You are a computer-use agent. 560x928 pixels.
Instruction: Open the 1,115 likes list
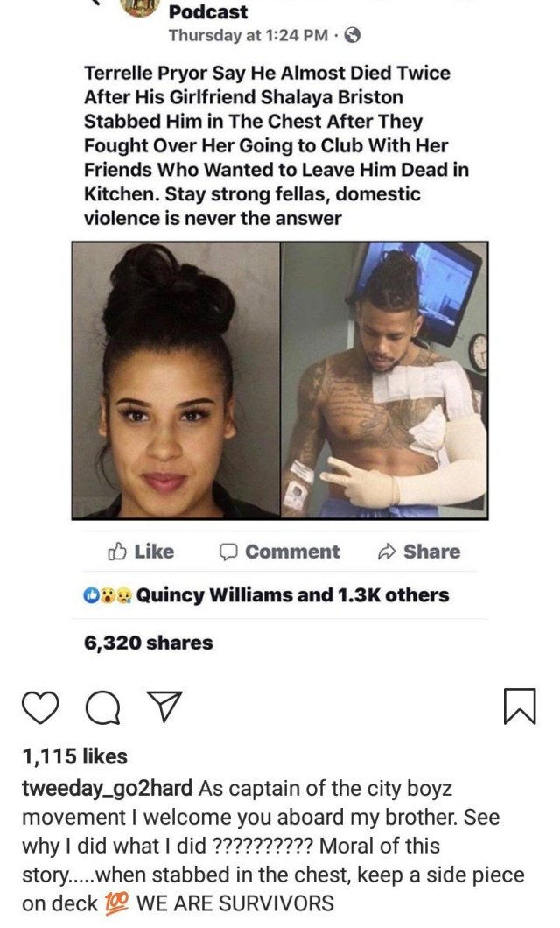coord(74,756)
